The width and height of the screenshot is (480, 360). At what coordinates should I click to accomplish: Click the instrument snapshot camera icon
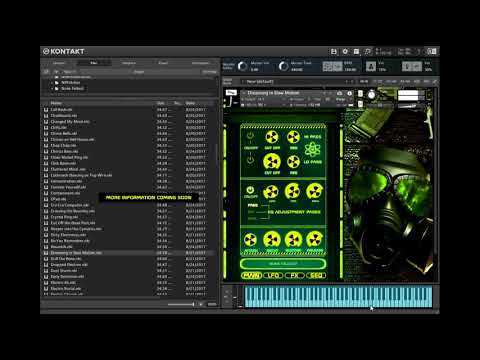coord(339,93)
